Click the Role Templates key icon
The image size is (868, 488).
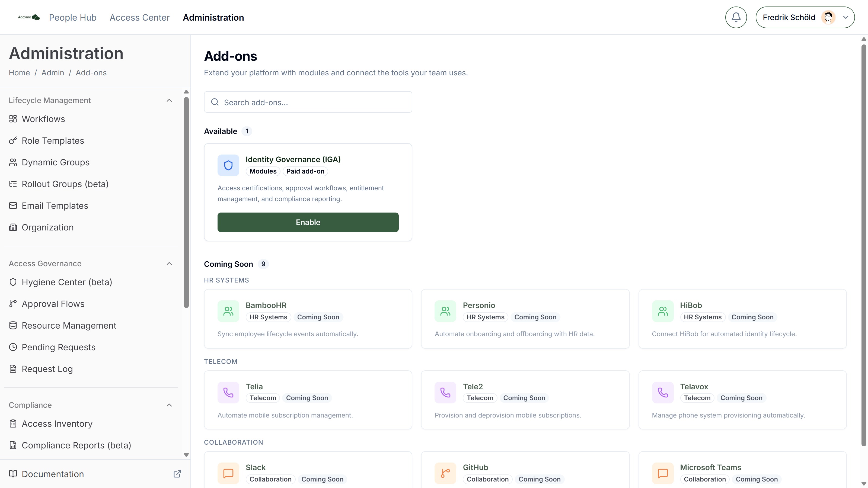(13, 140)
